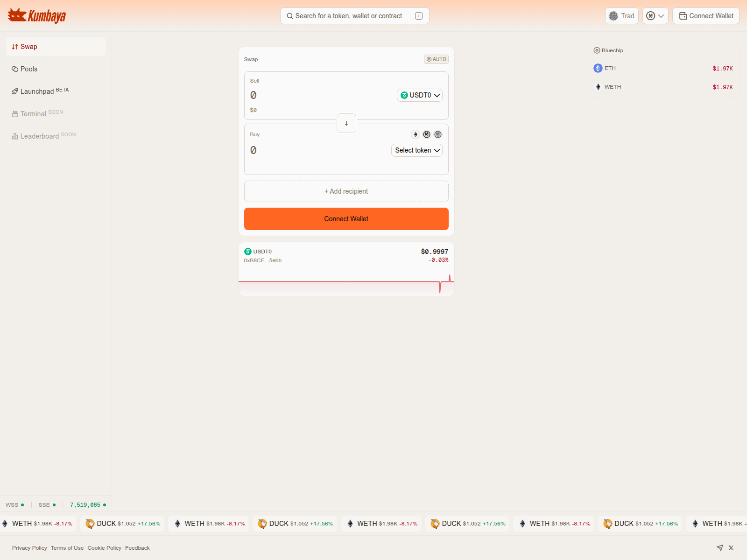
Task: Click the SSE connection status indicator
Action: pyautogui.click(x=47, y=505)
